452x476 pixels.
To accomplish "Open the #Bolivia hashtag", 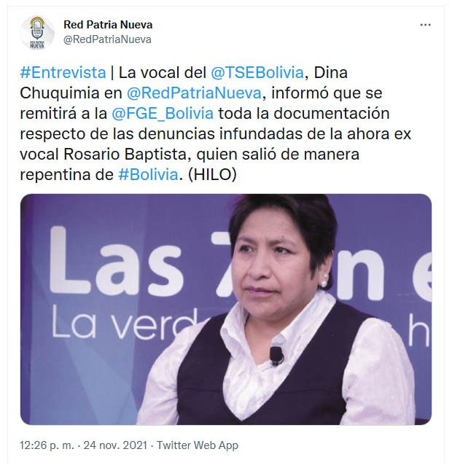I will click(148, 174).
